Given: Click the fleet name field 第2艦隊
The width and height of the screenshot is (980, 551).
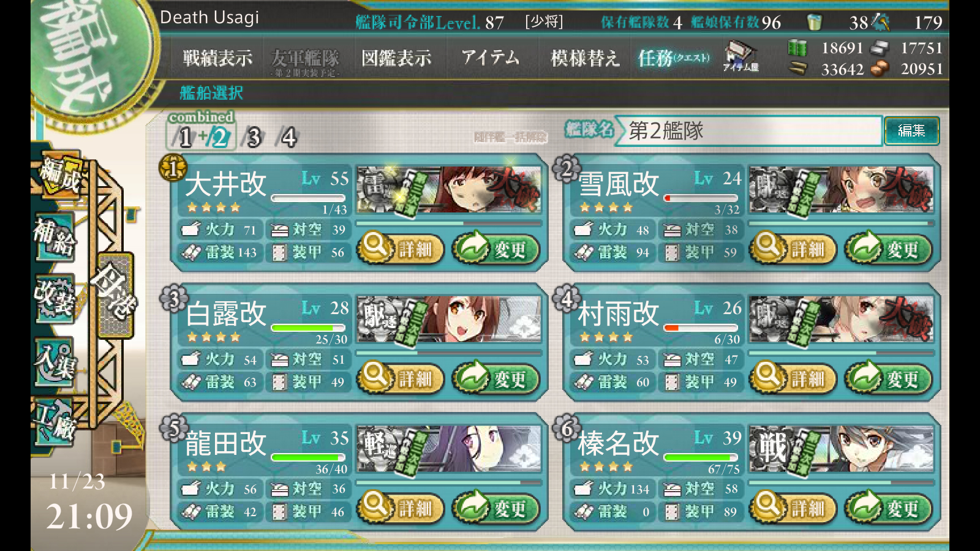Looking at the screenshot, I should pos(748,130).
